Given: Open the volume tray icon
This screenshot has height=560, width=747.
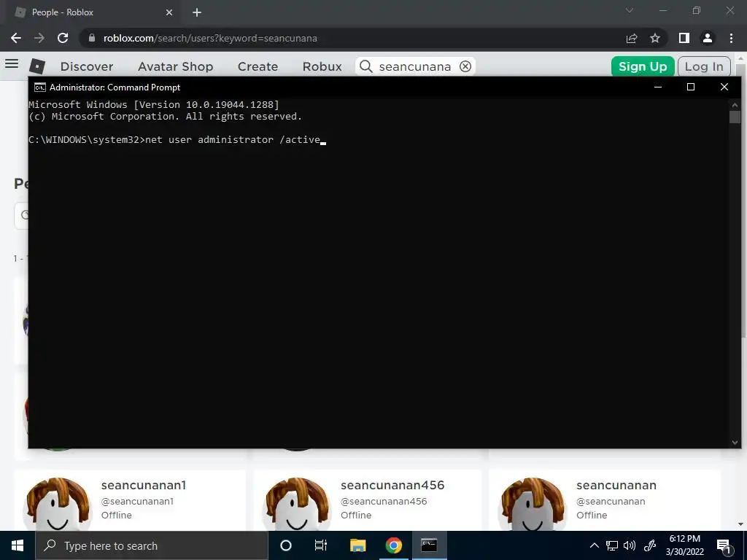Looking at the screenshot, I should click(630, 545).
